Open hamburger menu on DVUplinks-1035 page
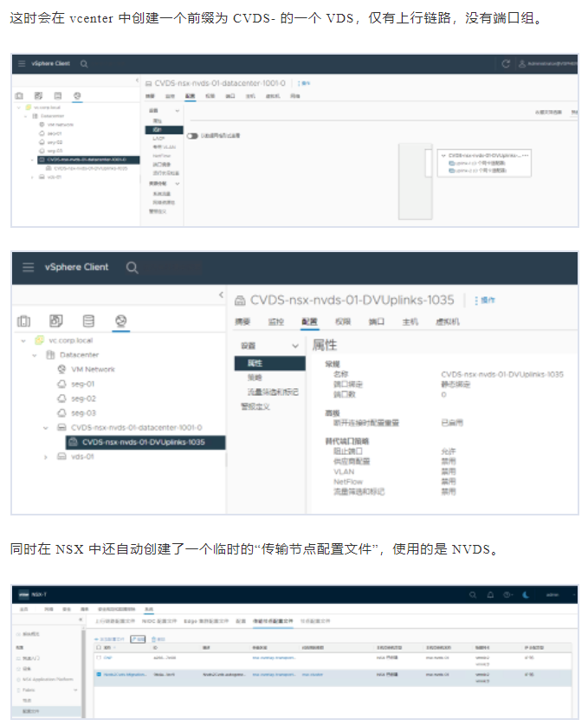Image resolution: width=588 pixels, height=726 pixels. click(x=29, y=267)
